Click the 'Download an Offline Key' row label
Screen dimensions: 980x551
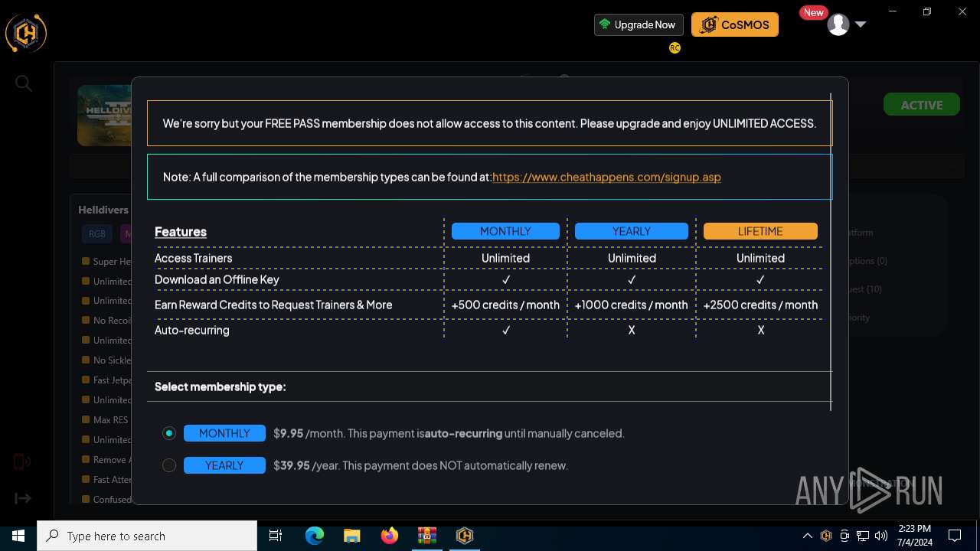point(217,279)
